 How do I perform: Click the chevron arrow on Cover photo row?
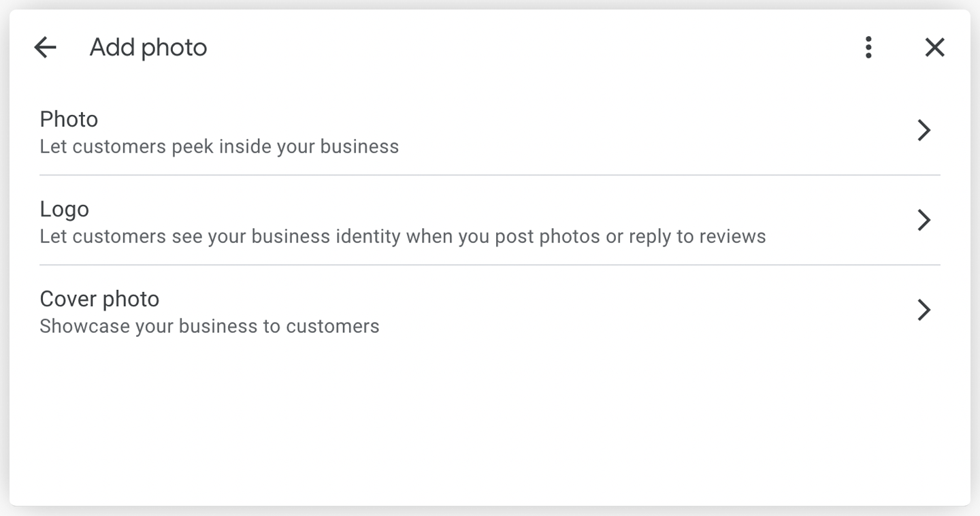(x=924, y=310)
